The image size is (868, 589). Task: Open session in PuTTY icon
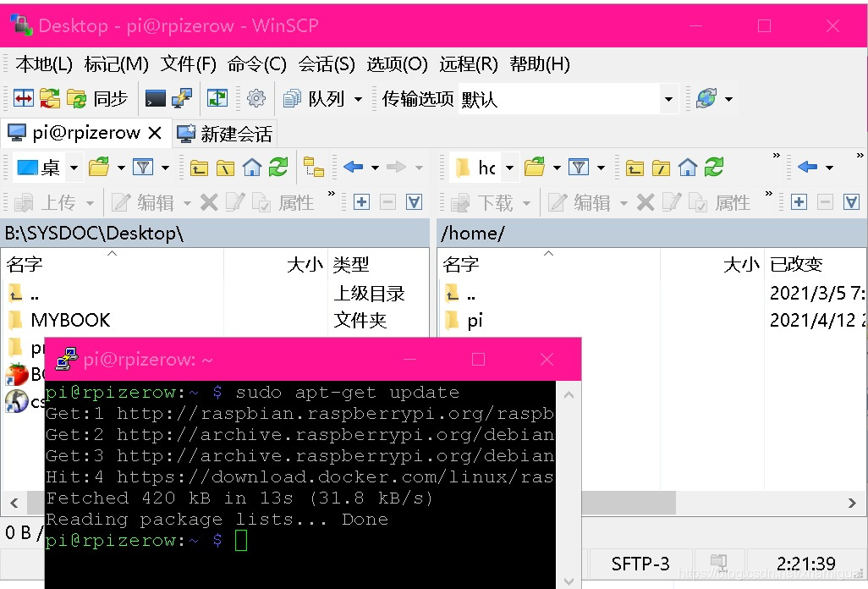pyautogui.click(x=182, y=98)
